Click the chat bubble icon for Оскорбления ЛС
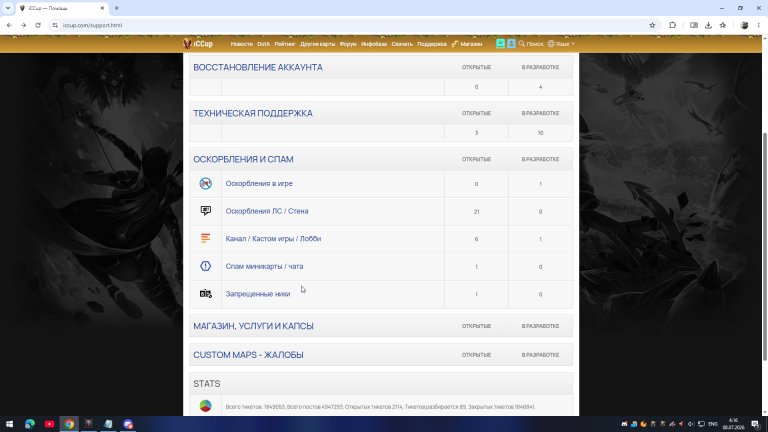This screenshot has width=768, height=432. click(206, 211)
